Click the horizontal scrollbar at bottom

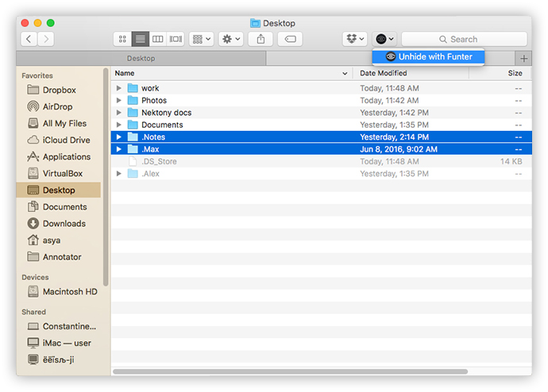(318, 371)
